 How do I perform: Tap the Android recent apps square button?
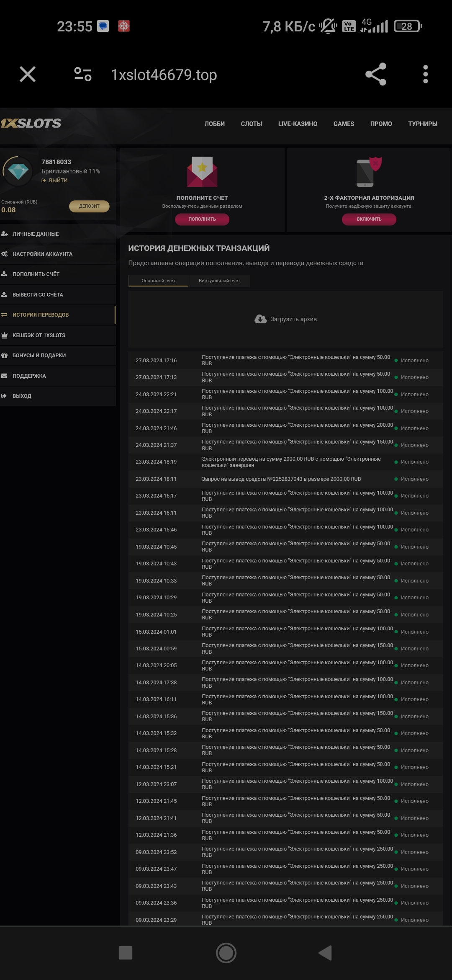126,953
